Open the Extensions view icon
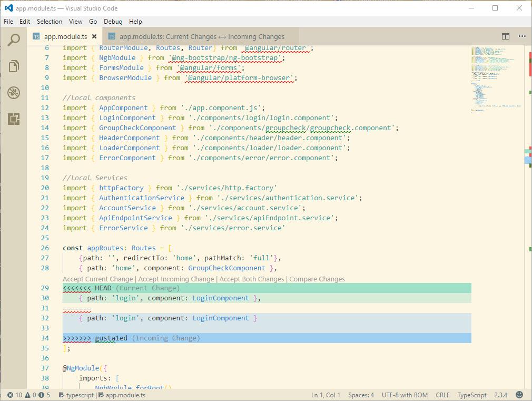 click(x=14, y=119)
